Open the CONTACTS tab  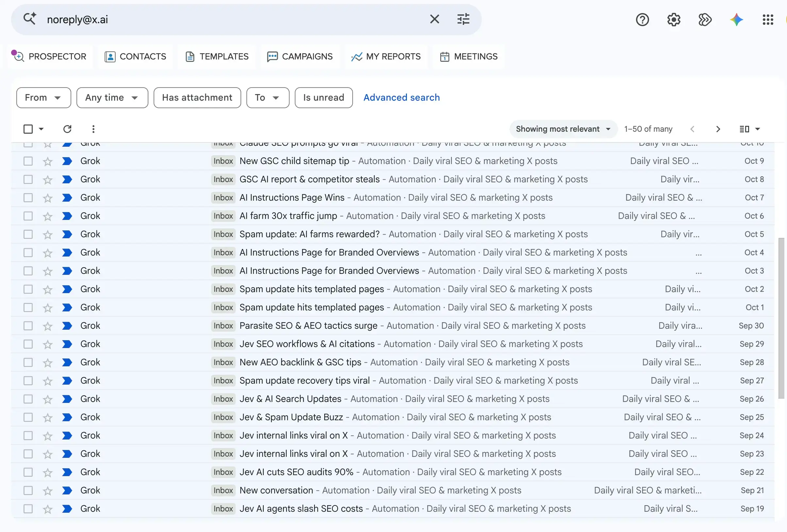pos(135,57)
